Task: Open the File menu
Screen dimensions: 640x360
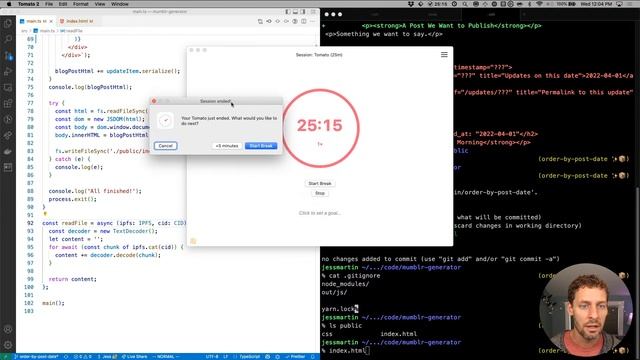Action: tap(49, 4)
